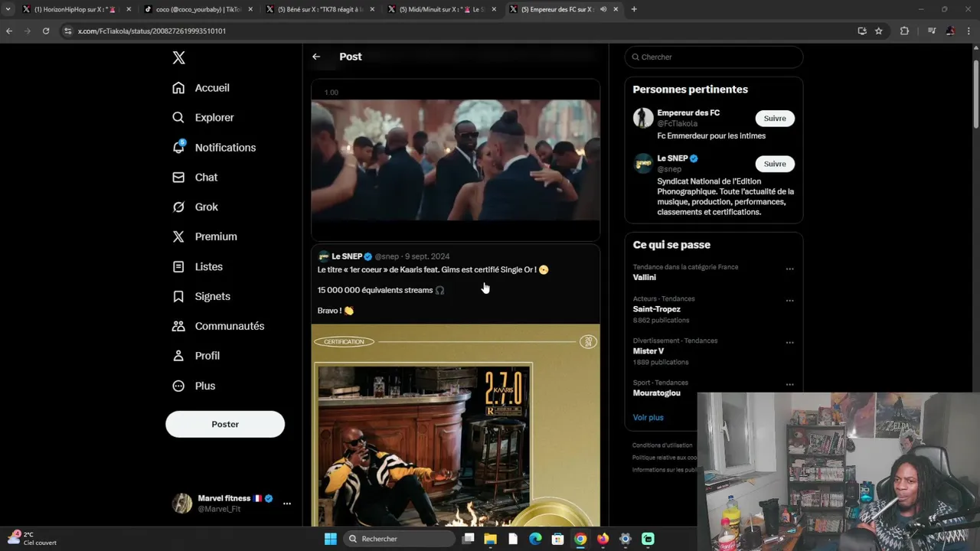
Task: Open the Saint-Tropez trending topic
Action: pos(657,309)
